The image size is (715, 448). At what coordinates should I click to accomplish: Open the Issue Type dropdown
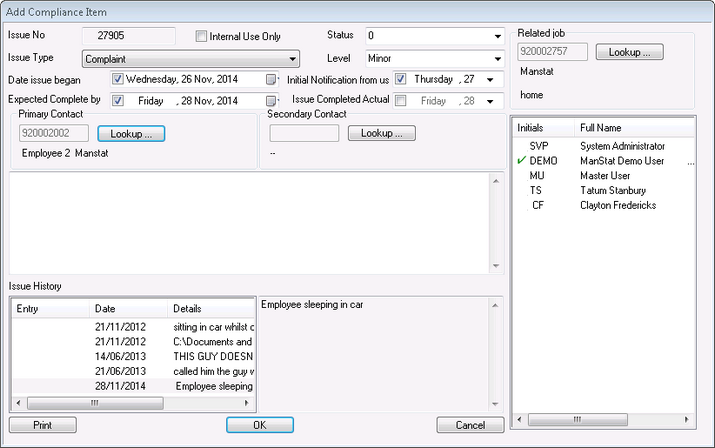click(292, 59)
